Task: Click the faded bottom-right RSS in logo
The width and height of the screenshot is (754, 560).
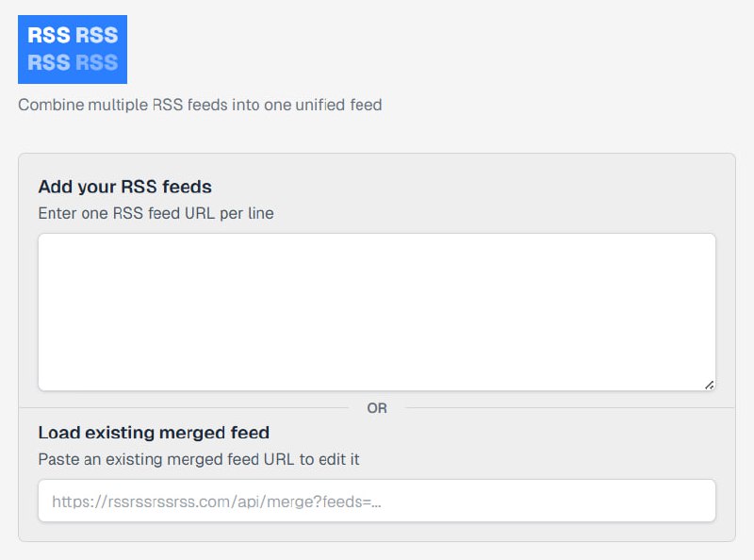Action: [x=96, y=63]
